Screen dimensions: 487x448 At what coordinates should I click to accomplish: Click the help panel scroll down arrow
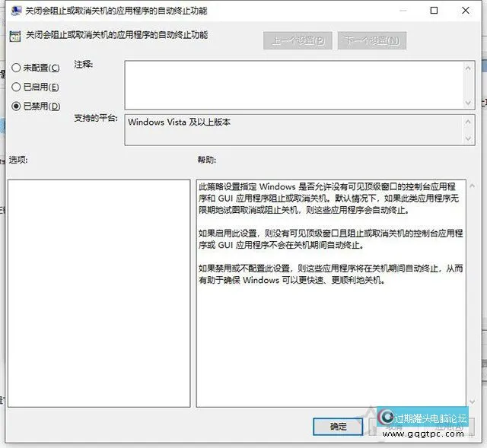[x=472, y=402]
